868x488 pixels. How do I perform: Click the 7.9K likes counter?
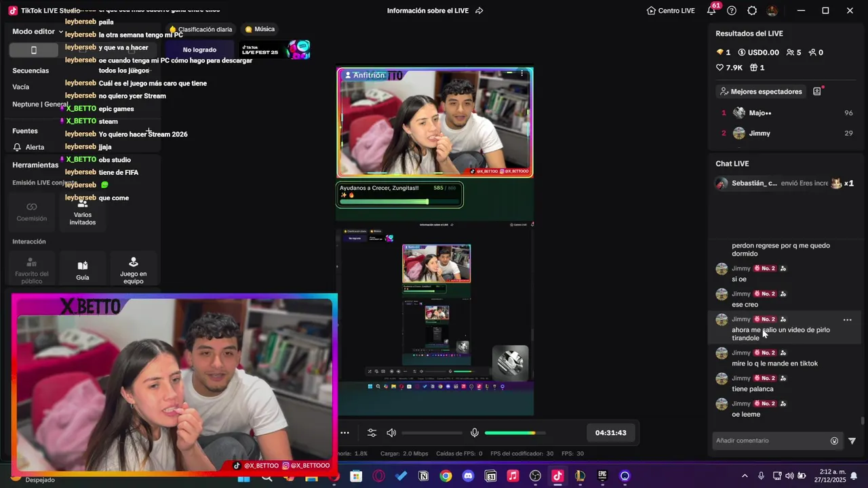point(729,68)
